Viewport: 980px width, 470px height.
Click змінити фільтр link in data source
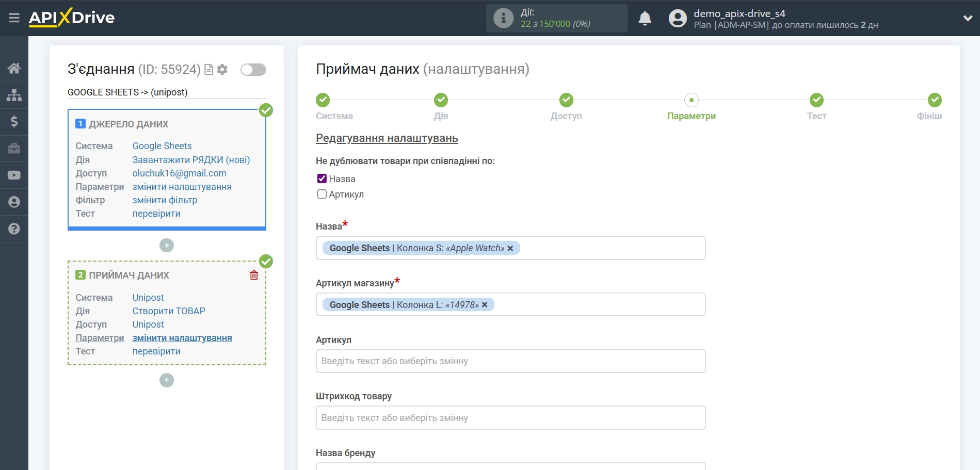coord(165,200)
